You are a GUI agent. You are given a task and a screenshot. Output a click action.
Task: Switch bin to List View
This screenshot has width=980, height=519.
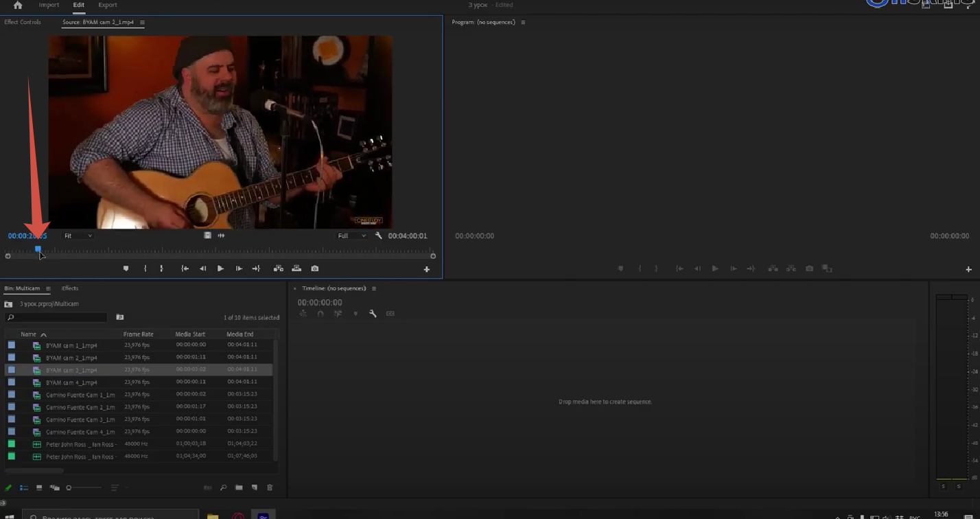(x=24, y=487)
